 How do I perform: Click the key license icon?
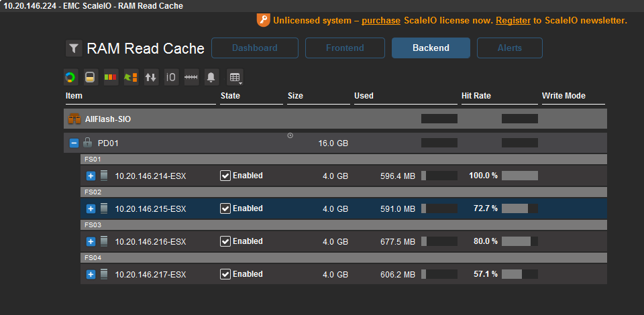[x=263, y=20]
